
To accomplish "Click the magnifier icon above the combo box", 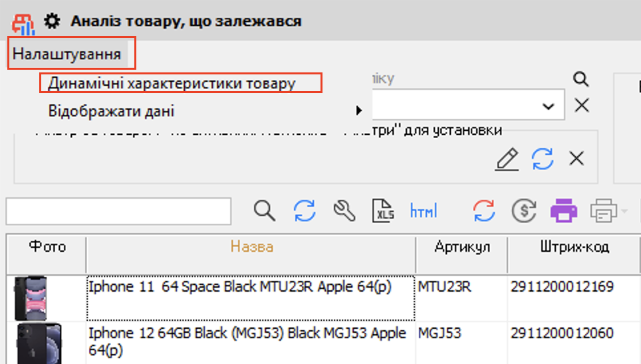I will point(581,80).
